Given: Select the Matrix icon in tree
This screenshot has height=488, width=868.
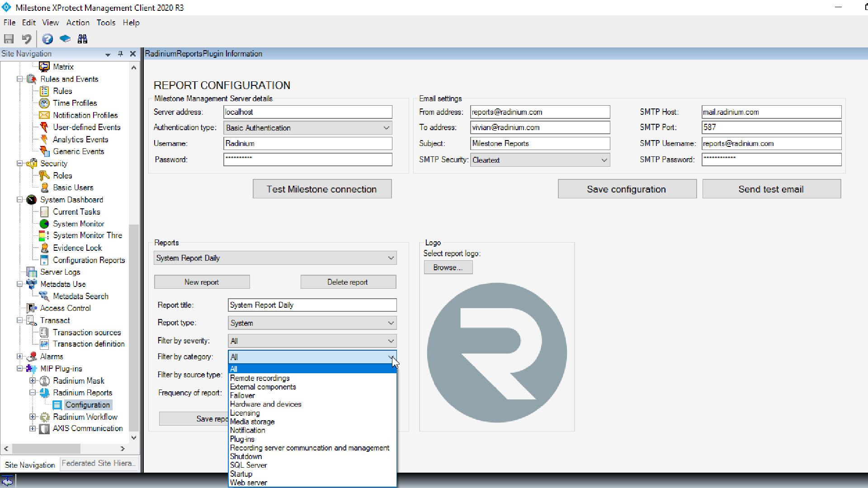Looking at the screenshot, I should click(x=44, y=67).
